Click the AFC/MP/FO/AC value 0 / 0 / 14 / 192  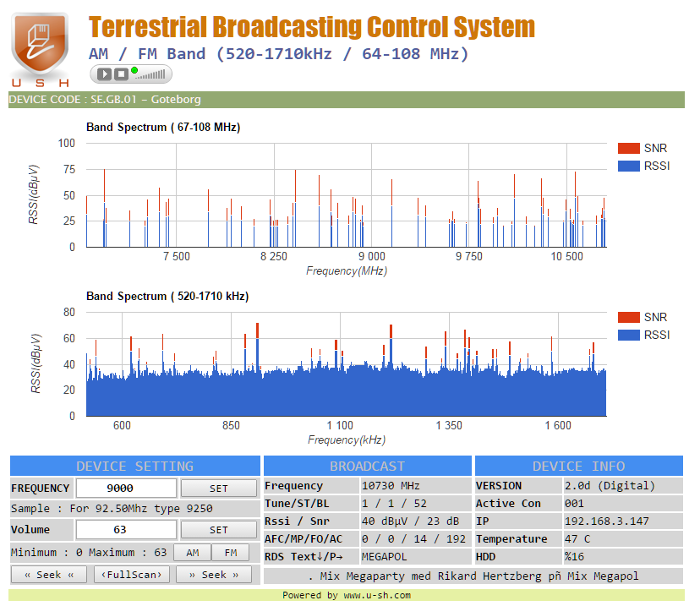[413, 539]
